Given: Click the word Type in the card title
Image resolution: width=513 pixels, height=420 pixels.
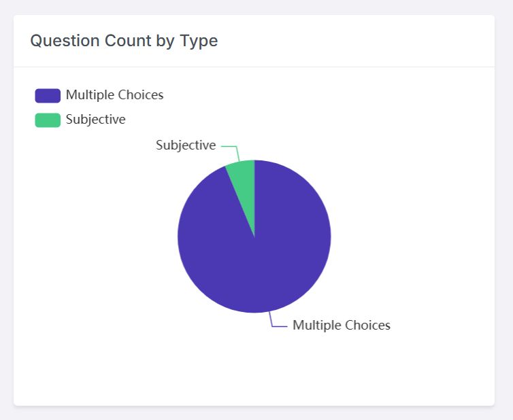Looking at the screenshot, I should pos(199,41).
